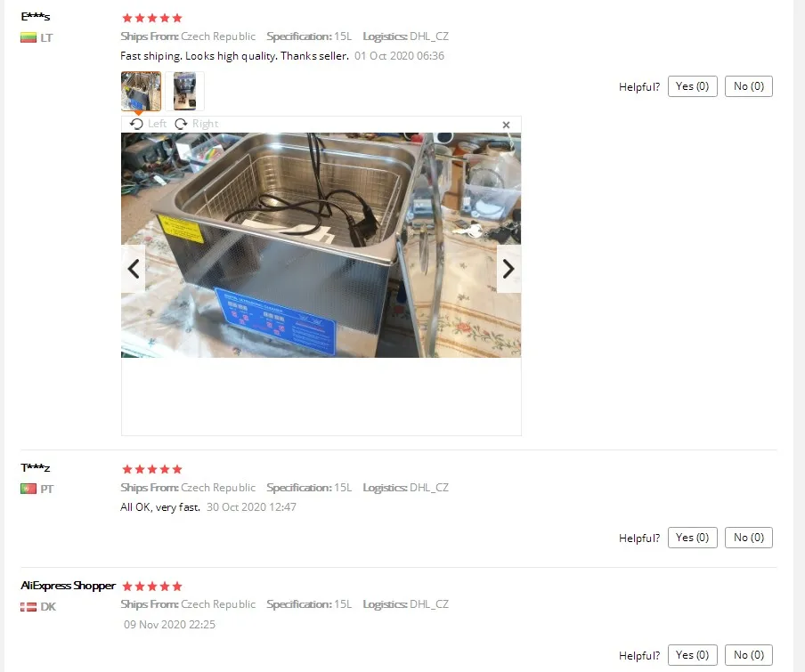Select the first review photo thumbnail
The width and height of the screenshot is (805, 672).
(x=142, y=91)
